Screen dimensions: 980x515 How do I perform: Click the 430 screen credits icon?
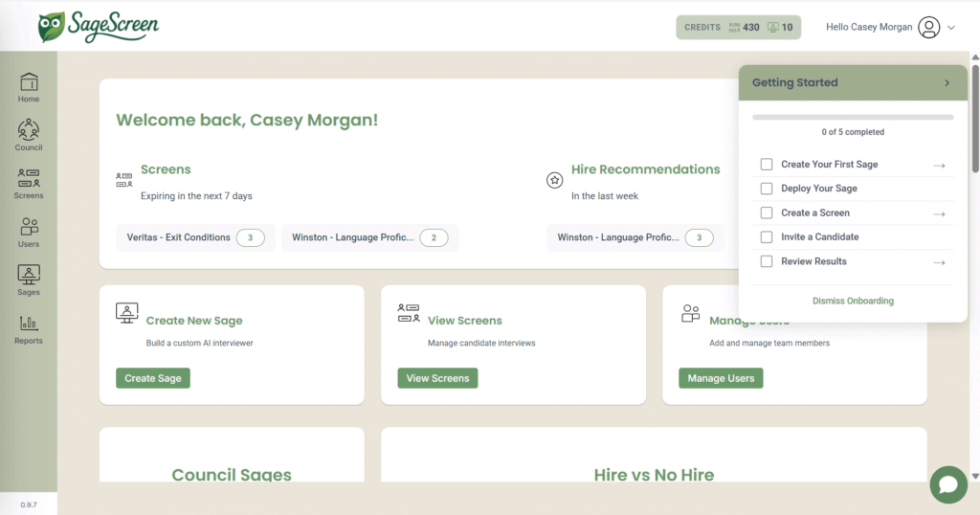coord(734,27)
